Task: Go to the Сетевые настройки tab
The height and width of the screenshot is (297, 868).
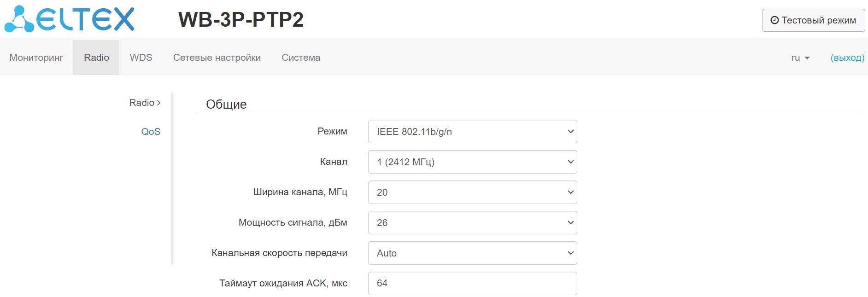Action: (x=217, y=58)
